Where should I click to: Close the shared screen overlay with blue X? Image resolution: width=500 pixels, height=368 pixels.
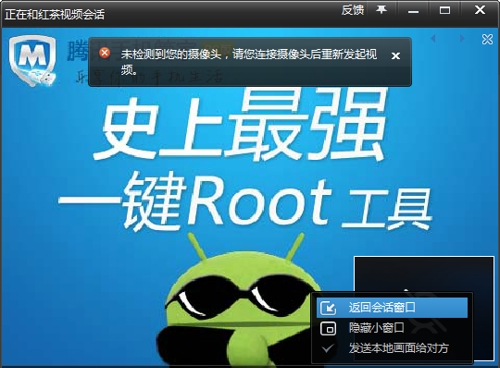coord(487,39)
